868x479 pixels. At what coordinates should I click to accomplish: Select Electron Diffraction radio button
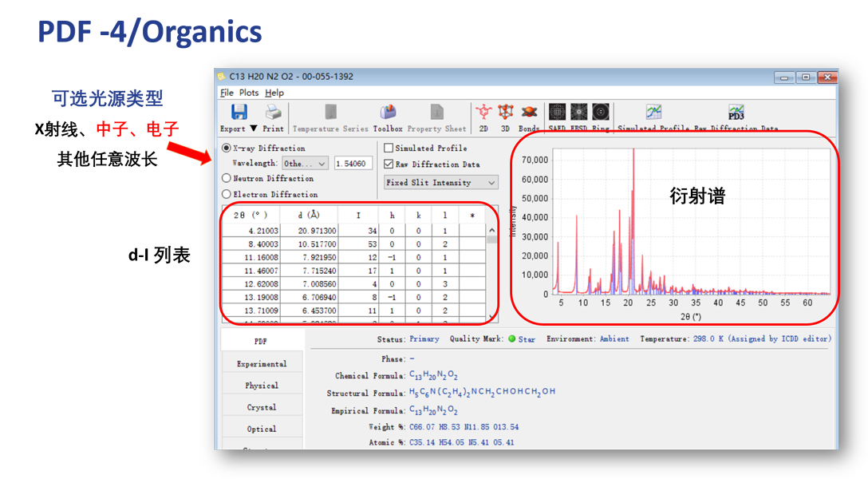[227, 194]
